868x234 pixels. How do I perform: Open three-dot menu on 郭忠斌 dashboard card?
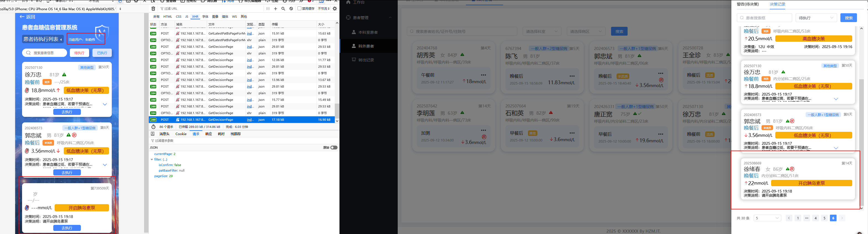(661, 73)
